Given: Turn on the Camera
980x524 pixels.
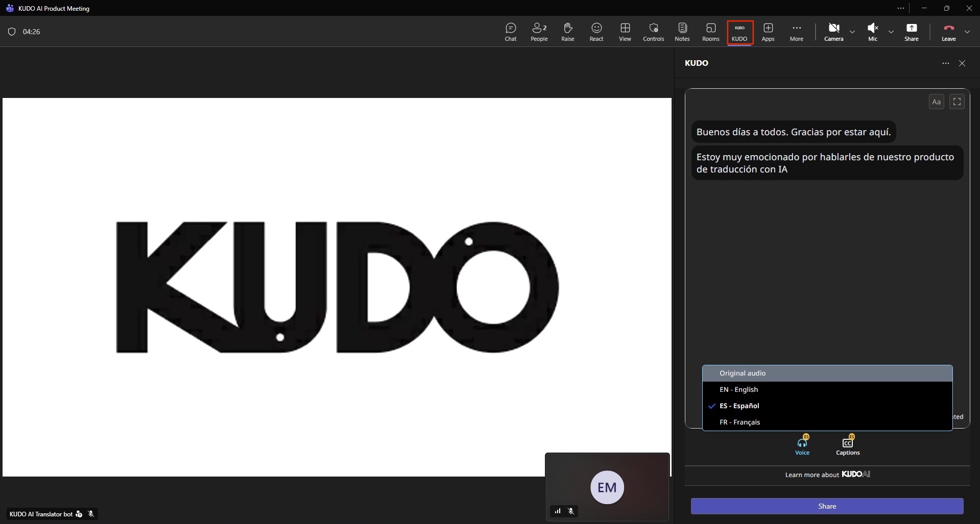Looking at the screenshot, I should (x=834, y=32).
